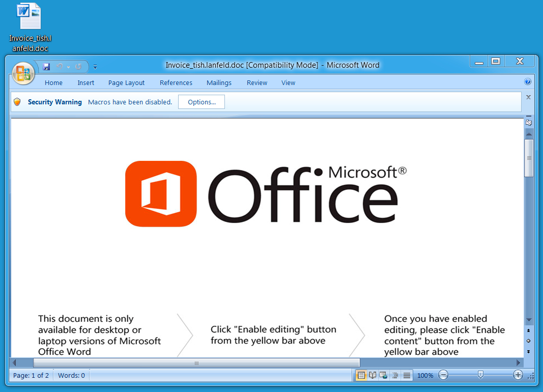
Task: Click the 'Click "Enable editing" button' text
Action: 273,335
